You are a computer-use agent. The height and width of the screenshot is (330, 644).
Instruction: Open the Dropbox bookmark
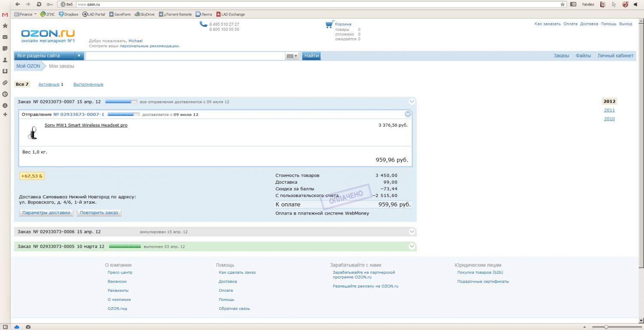pyautogui.click(x=68, y=14)
